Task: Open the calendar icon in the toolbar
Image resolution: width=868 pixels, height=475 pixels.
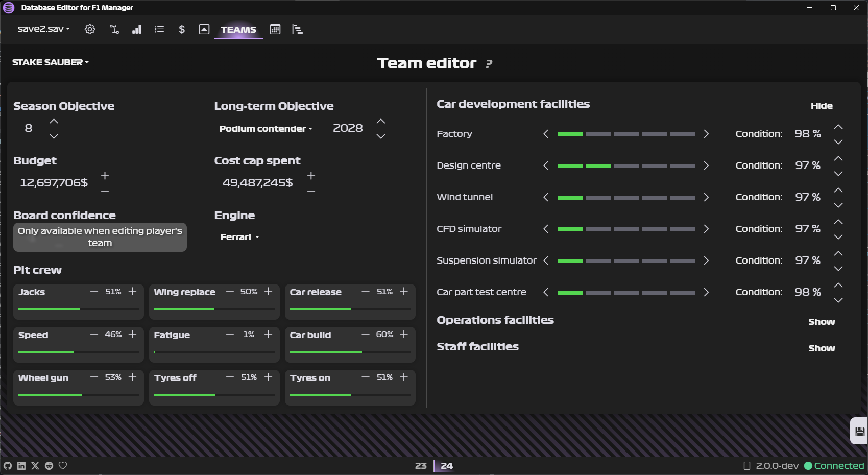Action: [275, 29]
